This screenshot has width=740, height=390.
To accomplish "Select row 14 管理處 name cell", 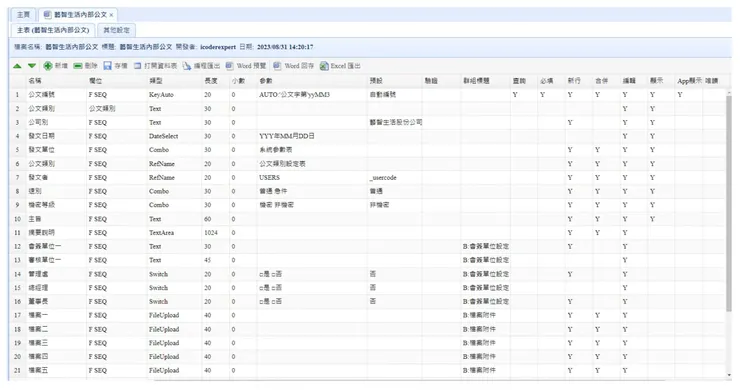I will 56,274.
